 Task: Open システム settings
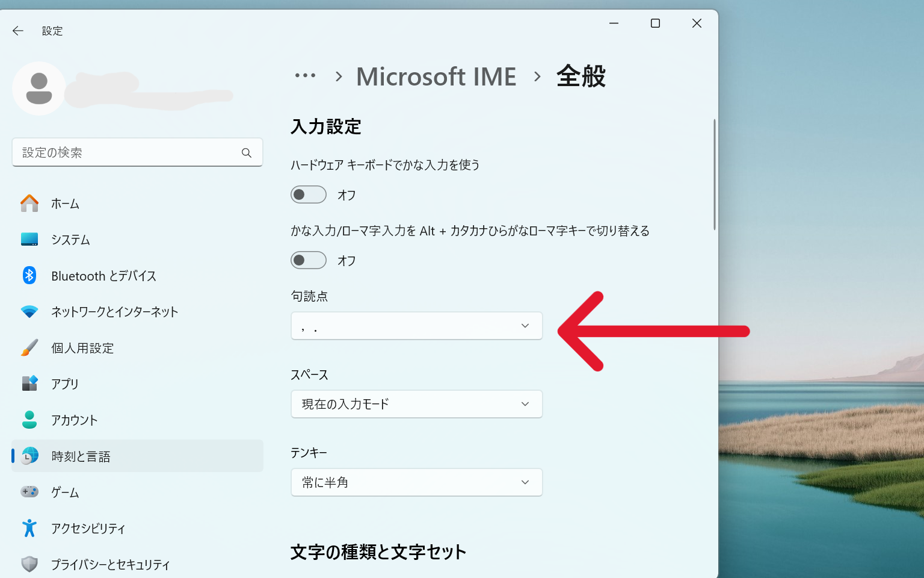coord(138,240)
